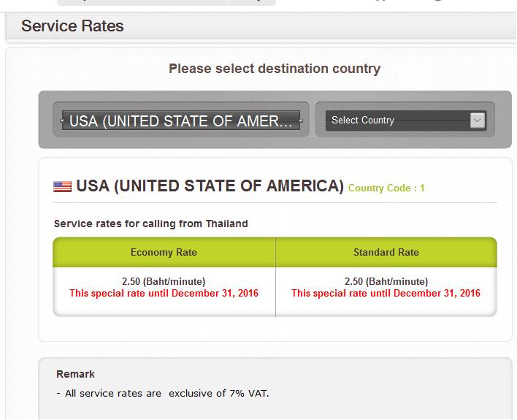Click right edge handle of USA country field
The height and width of the screenshot is (420, 517).
[x=301, y=121]
